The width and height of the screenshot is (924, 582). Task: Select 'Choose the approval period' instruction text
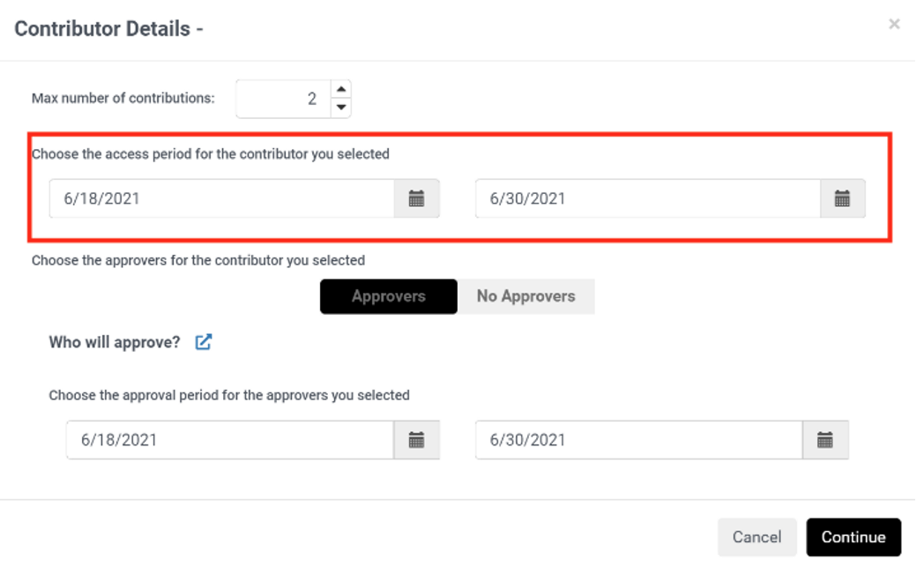[229, 396]
